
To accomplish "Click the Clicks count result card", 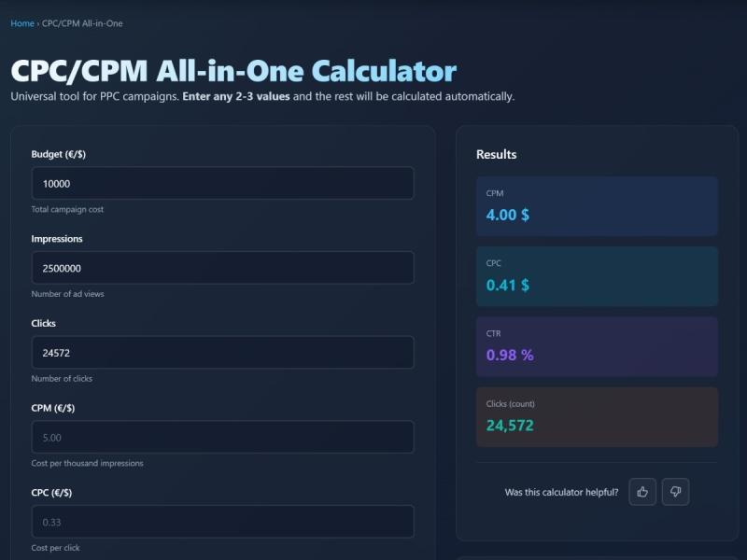I will [x=597, y=416].
